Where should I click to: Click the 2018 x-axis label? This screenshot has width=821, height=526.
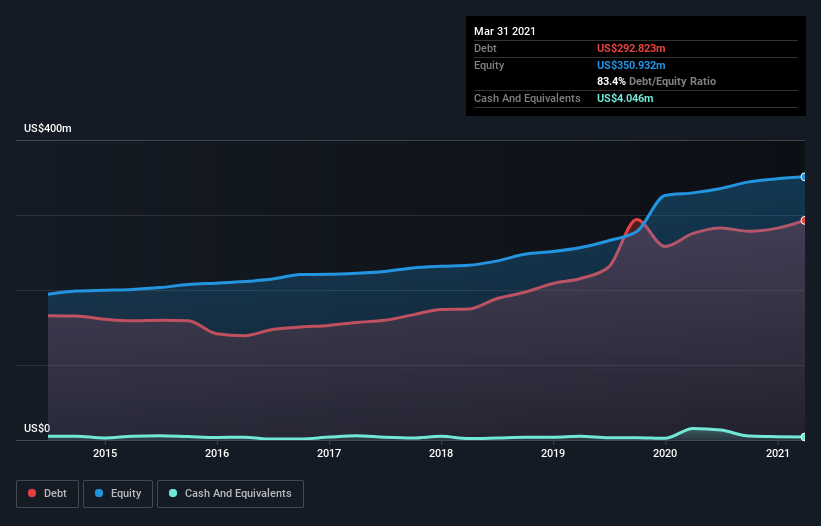point(441,453)
